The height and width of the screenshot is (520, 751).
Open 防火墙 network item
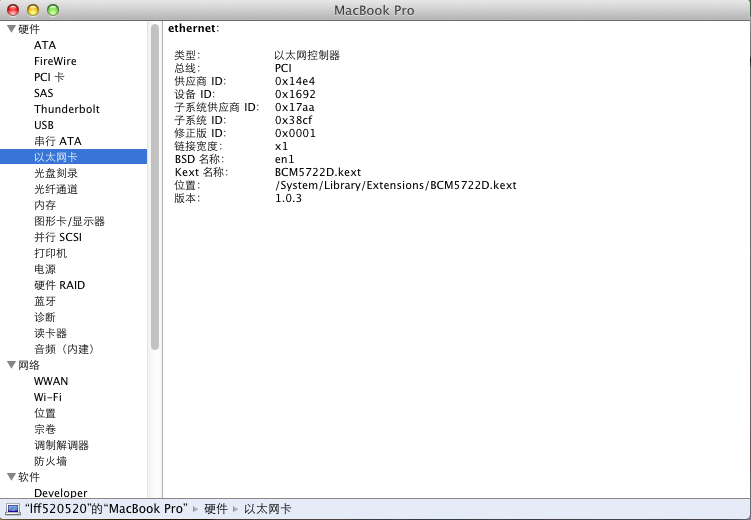50,461
